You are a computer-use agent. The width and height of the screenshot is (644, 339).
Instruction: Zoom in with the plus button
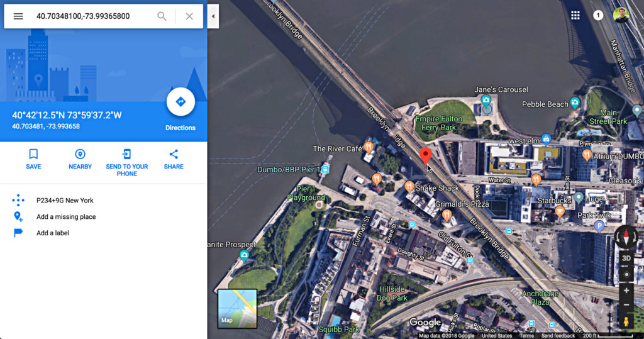pos(626,291)
